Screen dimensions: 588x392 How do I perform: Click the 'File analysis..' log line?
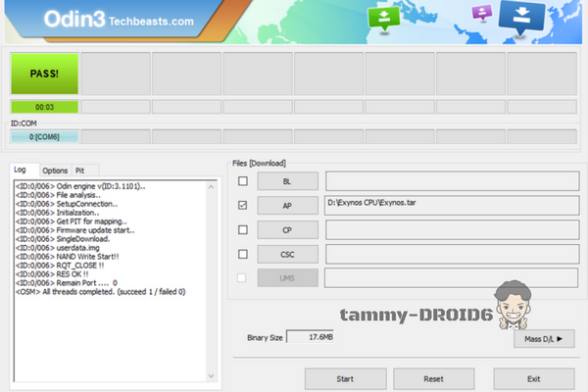click(58, 195)
